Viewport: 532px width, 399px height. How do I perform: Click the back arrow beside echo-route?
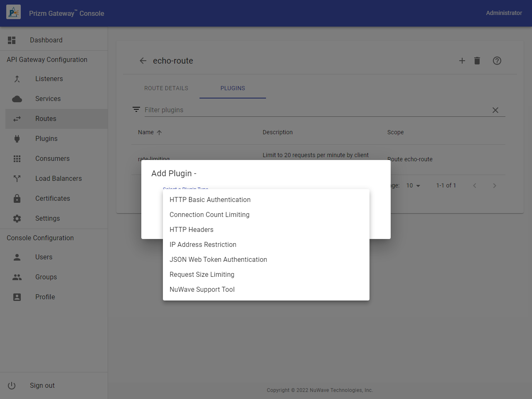[143, 61]
